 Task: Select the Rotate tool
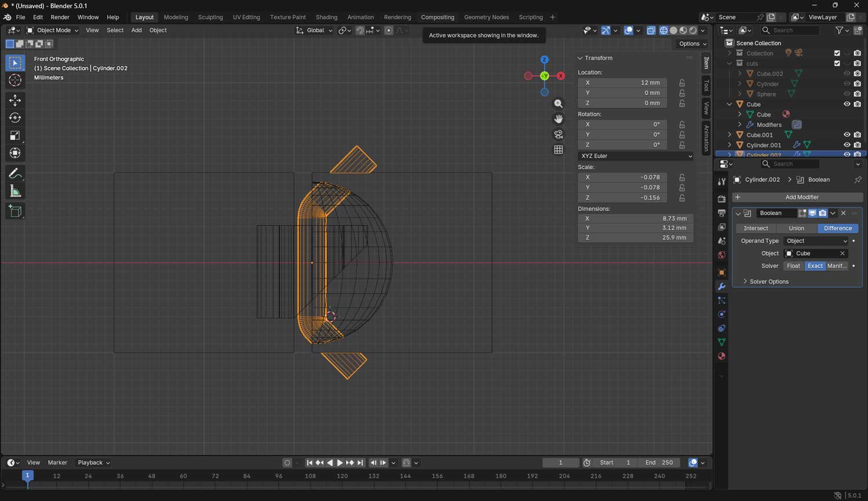point(15,118)
